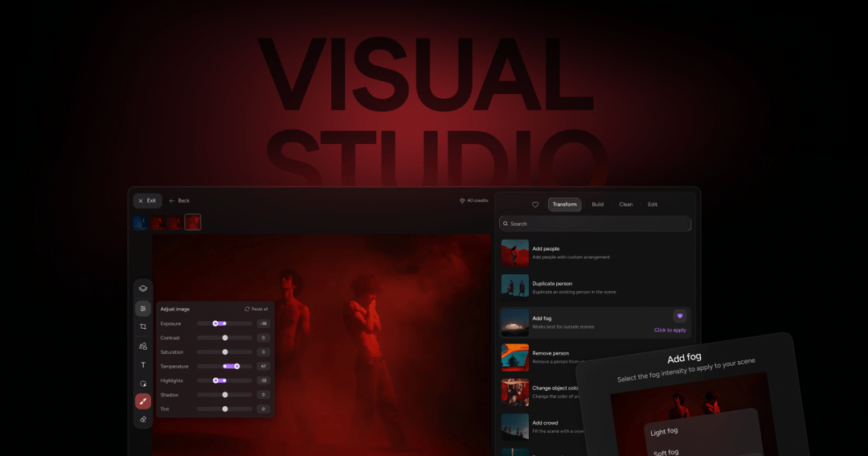Viewport: 868px width, 456px height.
Task: Choose Soft fog in Add fog popup
Action: 666,452
